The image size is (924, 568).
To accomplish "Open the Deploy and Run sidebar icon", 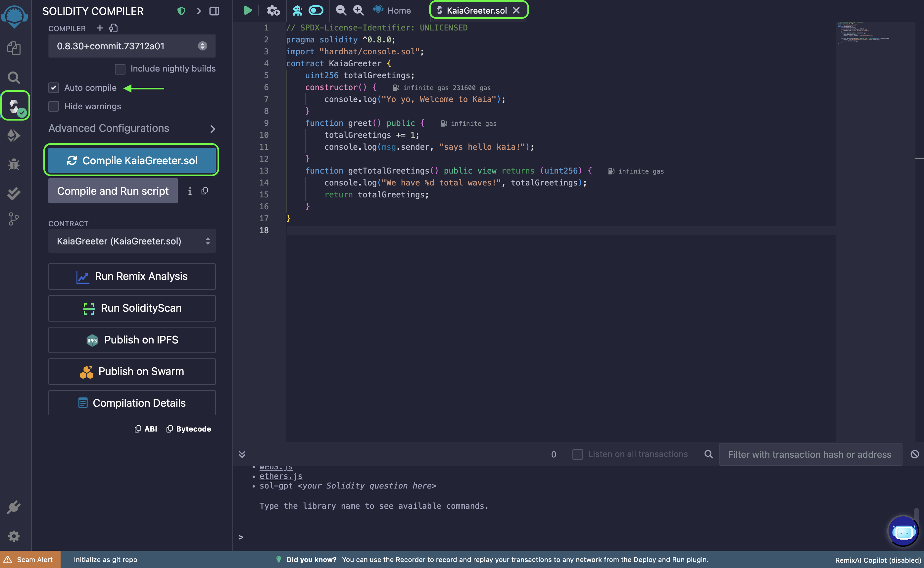I will (x=14, y=135).
